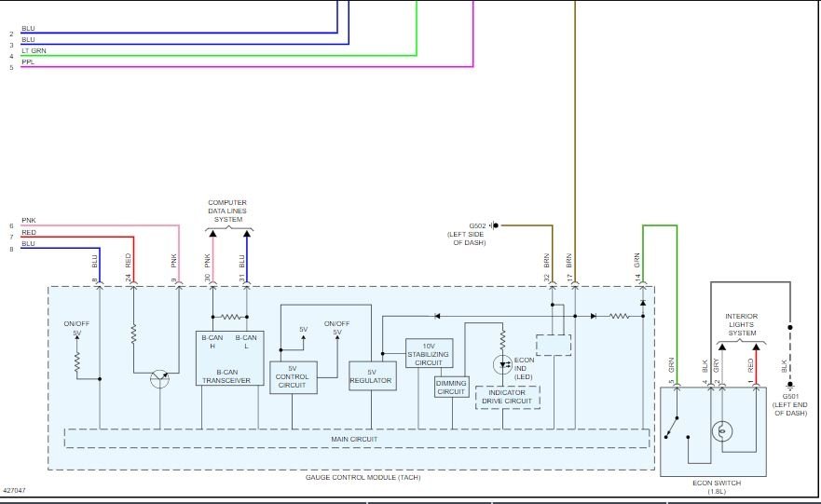Click the LT GRN wire label
Viewport: 821px width, 504px height.
pyautogui.click(x=34, y=50)
